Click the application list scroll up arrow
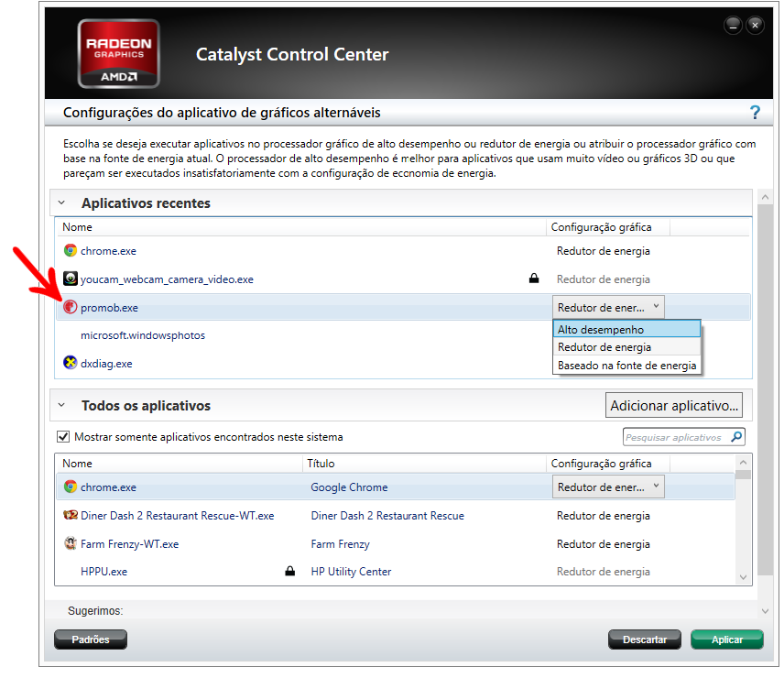Image resolution: width=784 pixels, height=678 pixels. 743,463
